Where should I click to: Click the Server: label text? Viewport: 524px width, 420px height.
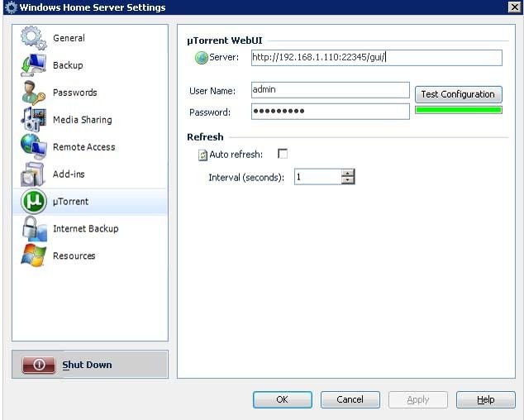click(224, 57)
